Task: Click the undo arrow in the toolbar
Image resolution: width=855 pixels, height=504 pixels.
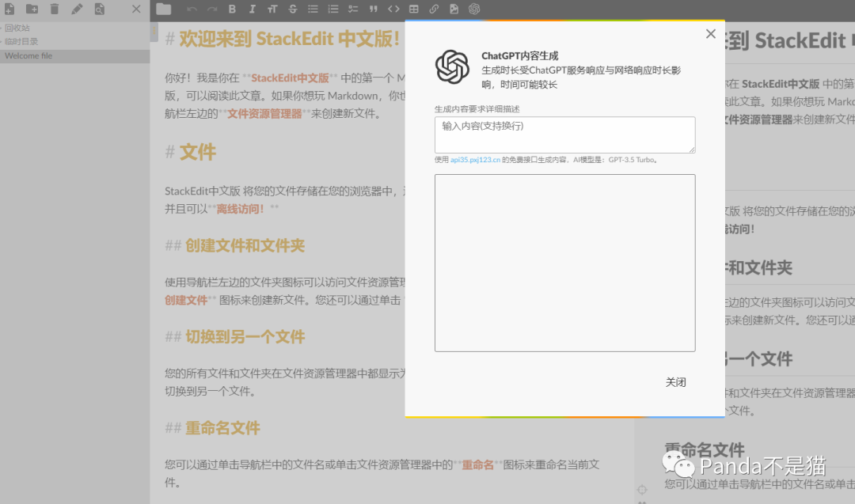Action: pyautogui.click(x=192, y=9)
